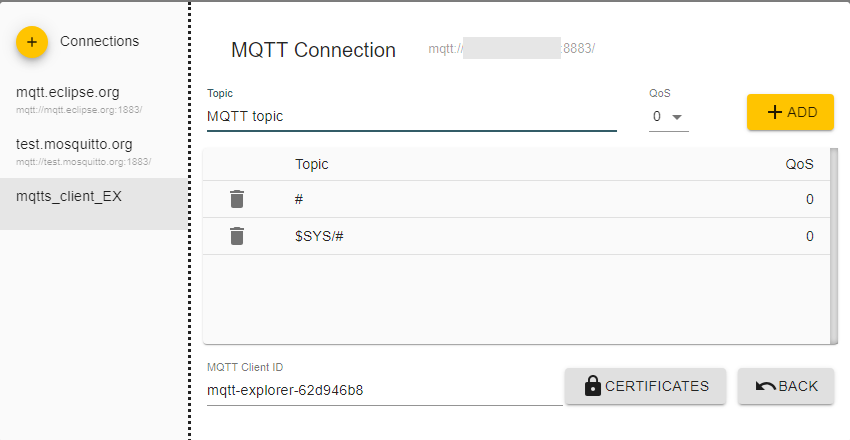This screenshot has height=440, width=850.
Task: Click the Topic column header
Action: (x=311, y=164)
